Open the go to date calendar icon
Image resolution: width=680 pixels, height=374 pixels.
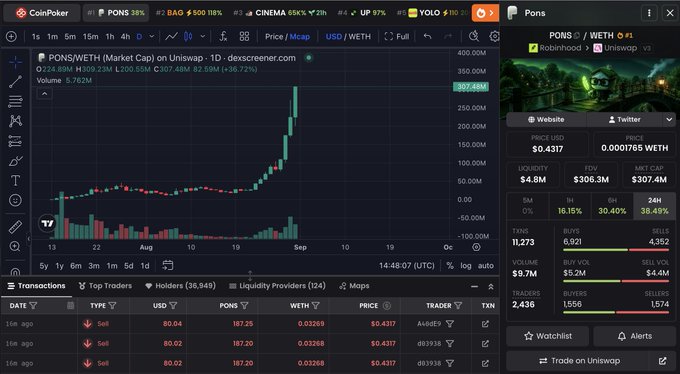tap(168, 265)
